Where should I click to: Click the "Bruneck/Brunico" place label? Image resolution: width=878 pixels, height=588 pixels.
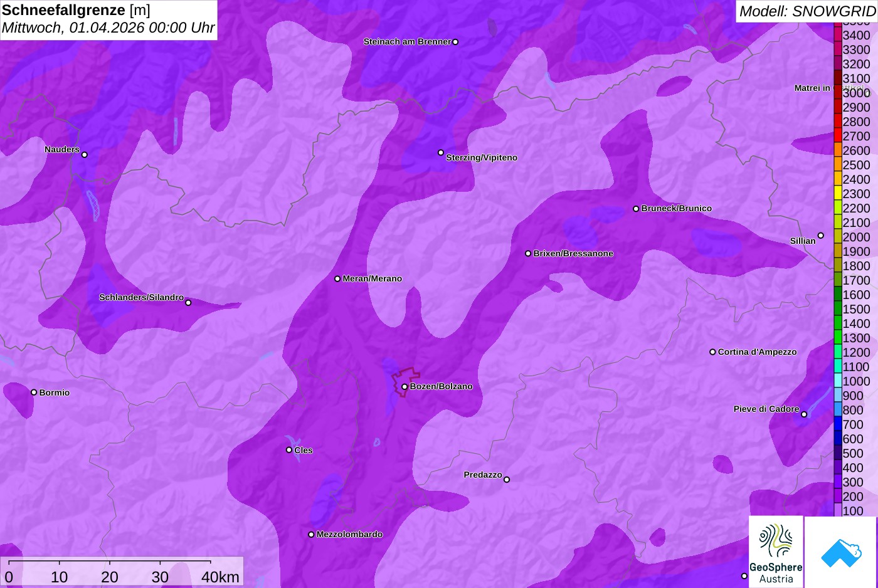[677, 209]
